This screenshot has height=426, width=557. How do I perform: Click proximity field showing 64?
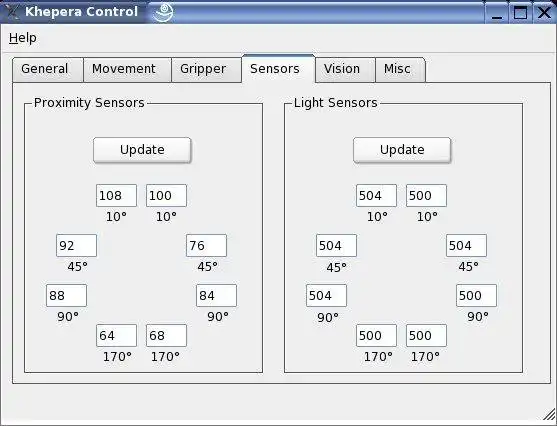click(116, 335)
